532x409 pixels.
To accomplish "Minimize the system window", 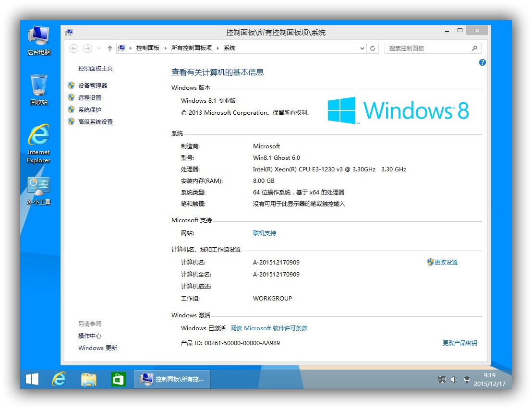I will pos(447,31).
